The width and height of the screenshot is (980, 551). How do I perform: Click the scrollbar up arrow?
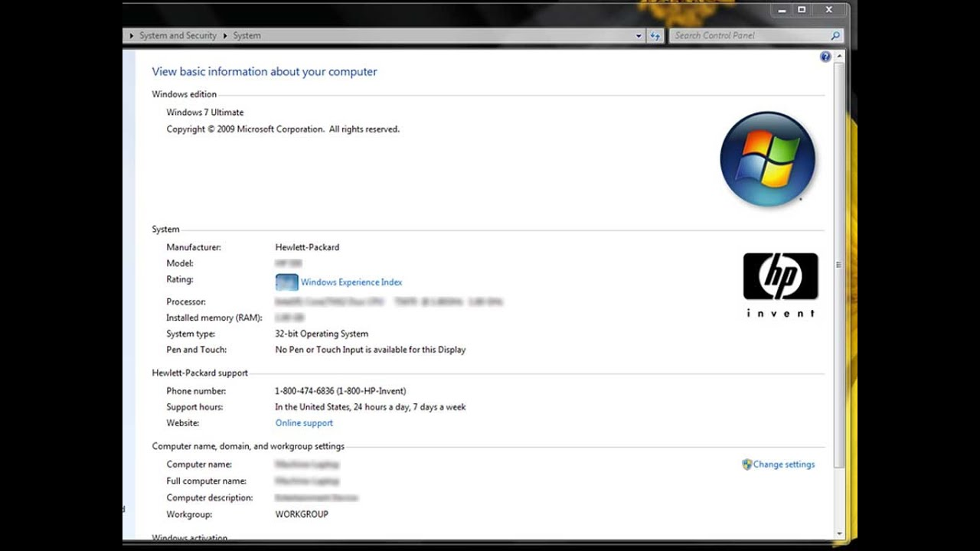coord(840,57)
